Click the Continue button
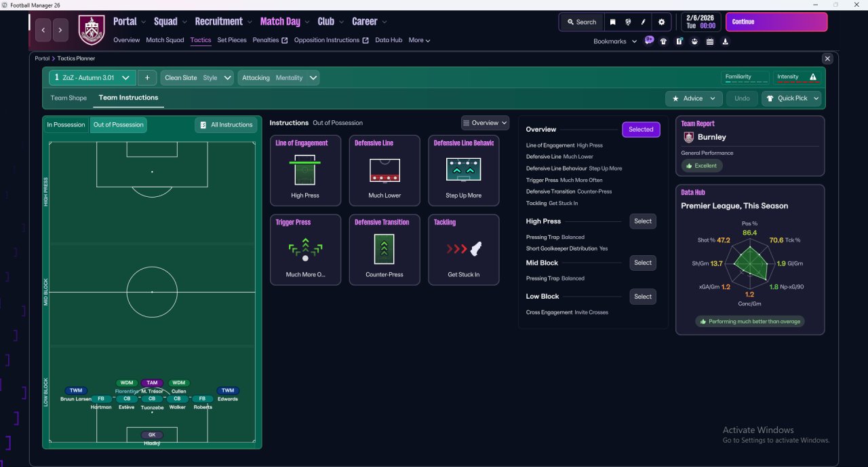 coord(776,22)
